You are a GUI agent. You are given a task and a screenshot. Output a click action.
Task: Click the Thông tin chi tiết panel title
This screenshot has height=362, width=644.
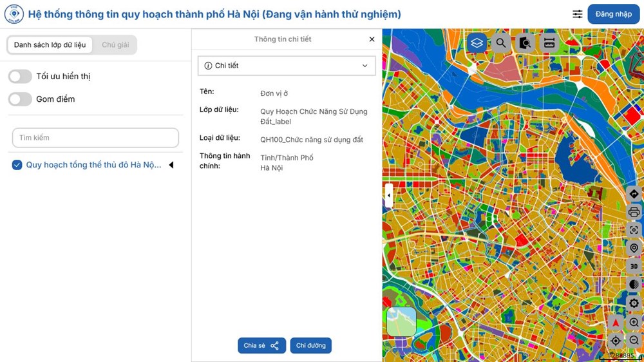point(283,39)
